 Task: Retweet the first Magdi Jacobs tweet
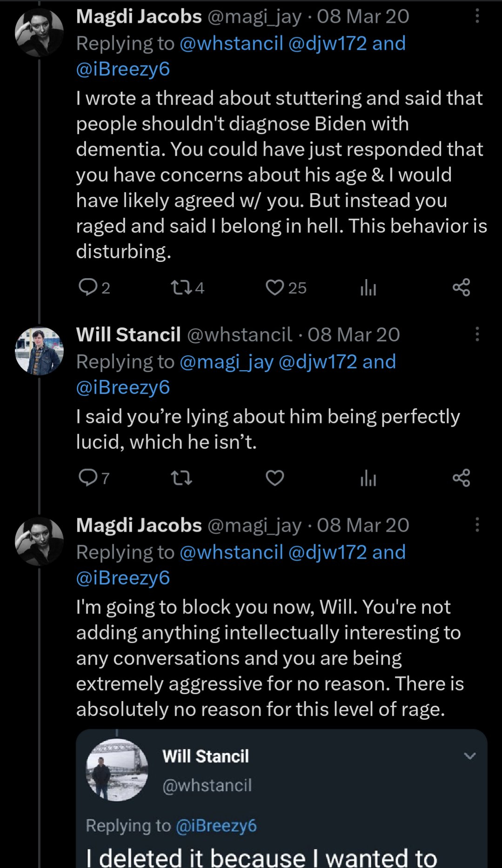(181, 287)
